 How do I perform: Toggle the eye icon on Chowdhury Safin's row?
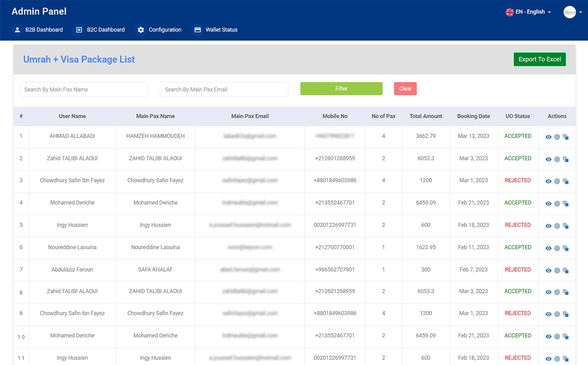(548, 182)
